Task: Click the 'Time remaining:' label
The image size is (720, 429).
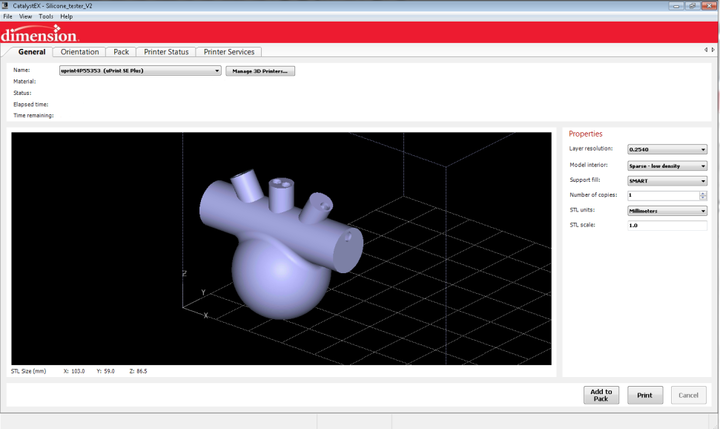Action: click(34, 115)
